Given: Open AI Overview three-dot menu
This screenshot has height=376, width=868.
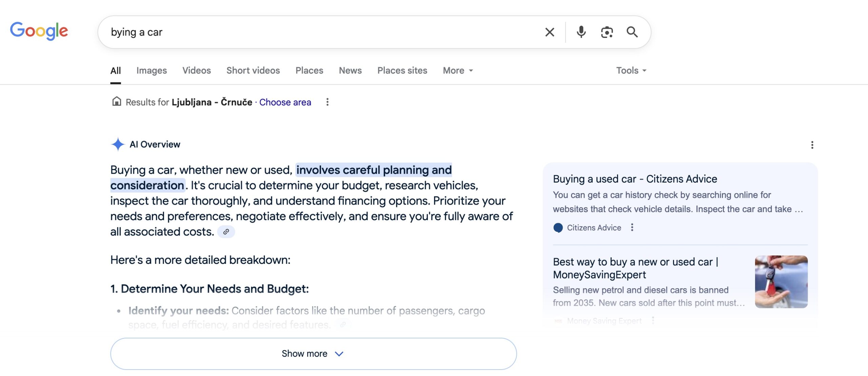Looking at the screenshot, I should pos(812,145).
